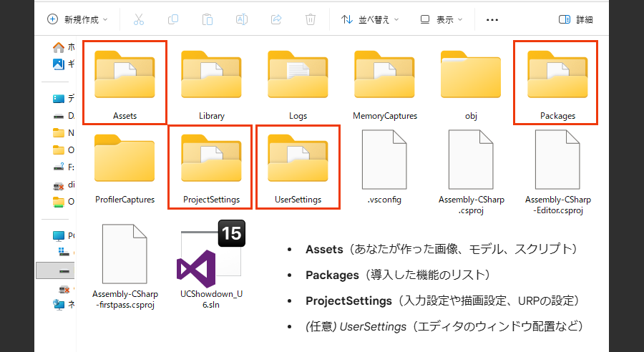The width and height of the screenshot is (644, 352).
Task: Click the Delete trash can icon
Action: (311, 19)
